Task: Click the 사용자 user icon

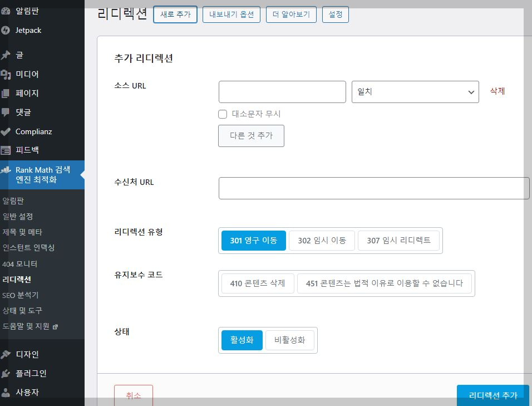Action: [x=6, y=393]
